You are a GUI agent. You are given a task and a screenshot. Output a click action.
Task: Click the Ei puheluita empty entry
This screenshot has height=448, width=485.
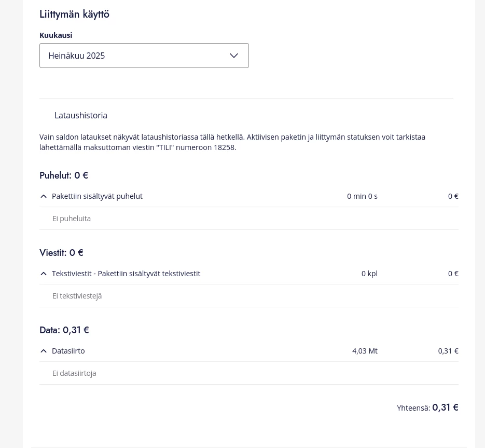pyautogui.click(x=72, y=219)
